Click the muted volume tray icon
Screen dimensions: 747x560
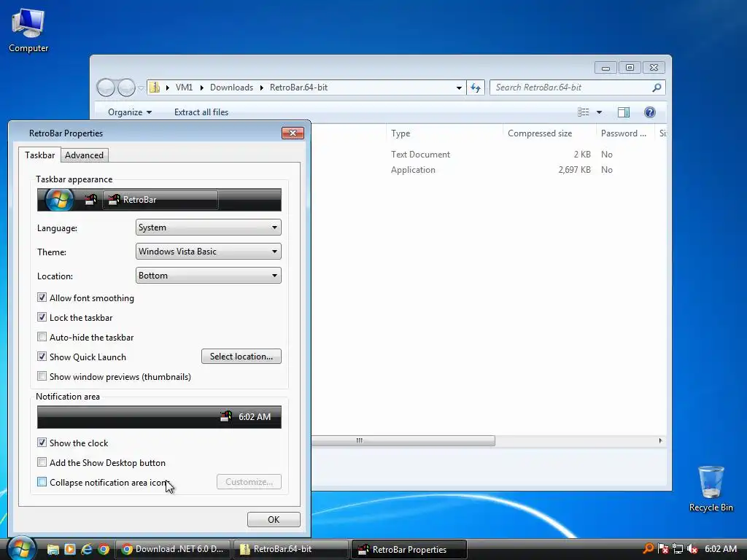tap(692, 549)
